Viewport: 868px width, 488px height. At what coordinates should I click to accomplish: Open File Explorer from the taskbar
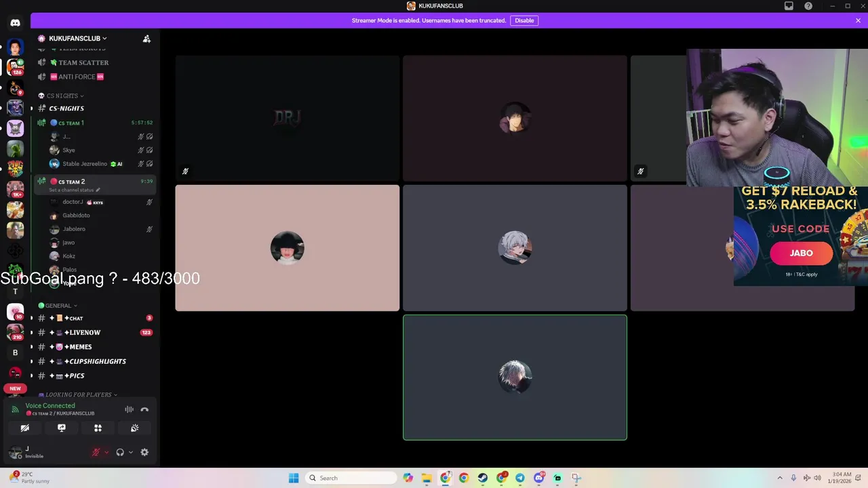(x=427, y=478)
